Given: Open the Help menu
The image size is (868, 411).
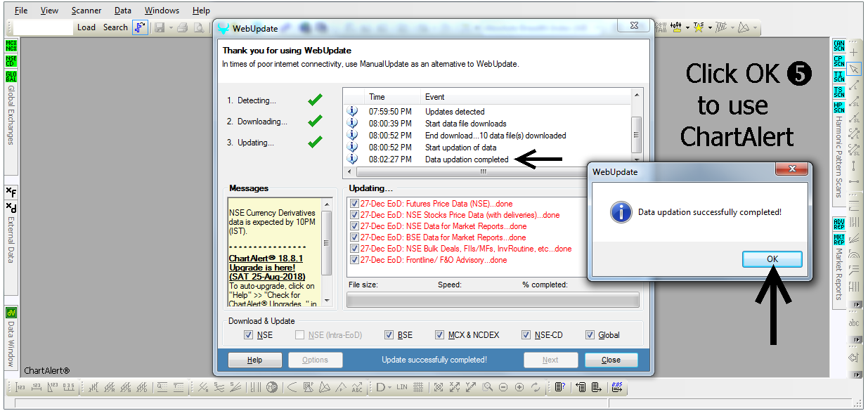Looking at the screenshot, I should point(201,11).
